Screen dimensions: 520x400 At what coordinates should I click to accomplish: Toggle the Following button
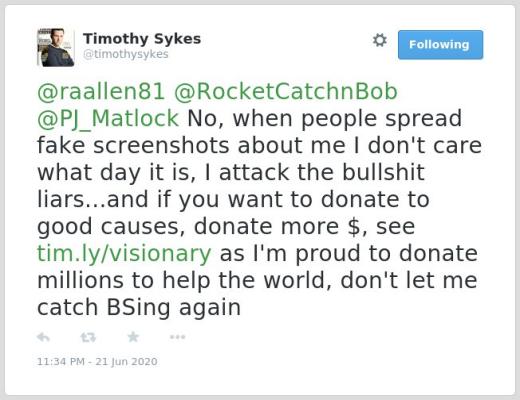[440, 45]
